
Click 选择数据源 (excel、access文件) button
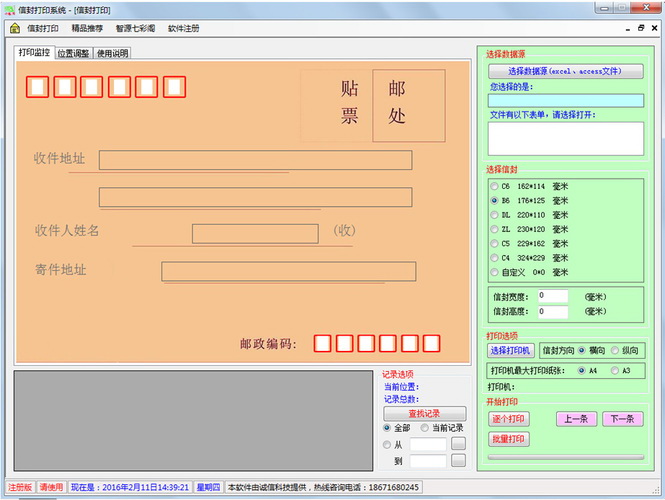click(x=565, y=71)
